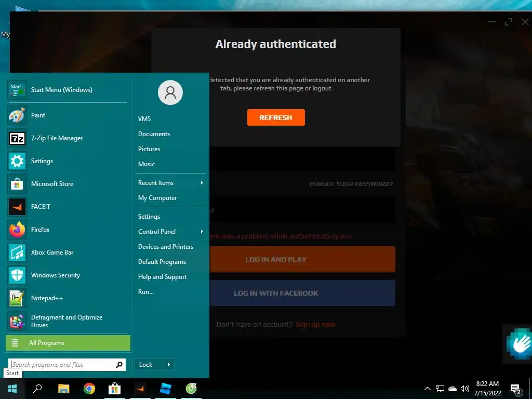This screenshot has height=399, width=532.
Task: Open the volume speaker tray icon
Action: click(465, 389)
